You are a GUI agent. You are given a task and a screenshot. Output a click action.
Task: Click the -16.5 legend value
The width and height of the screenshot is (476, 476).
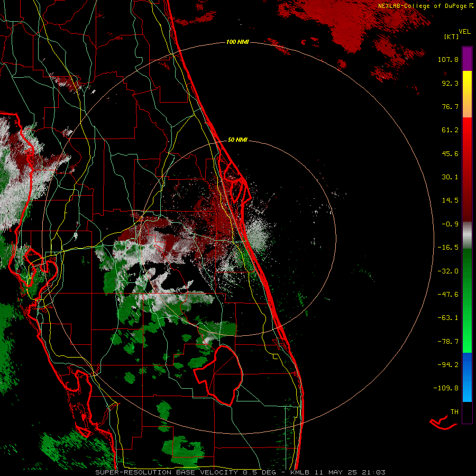tap(448, 248)
